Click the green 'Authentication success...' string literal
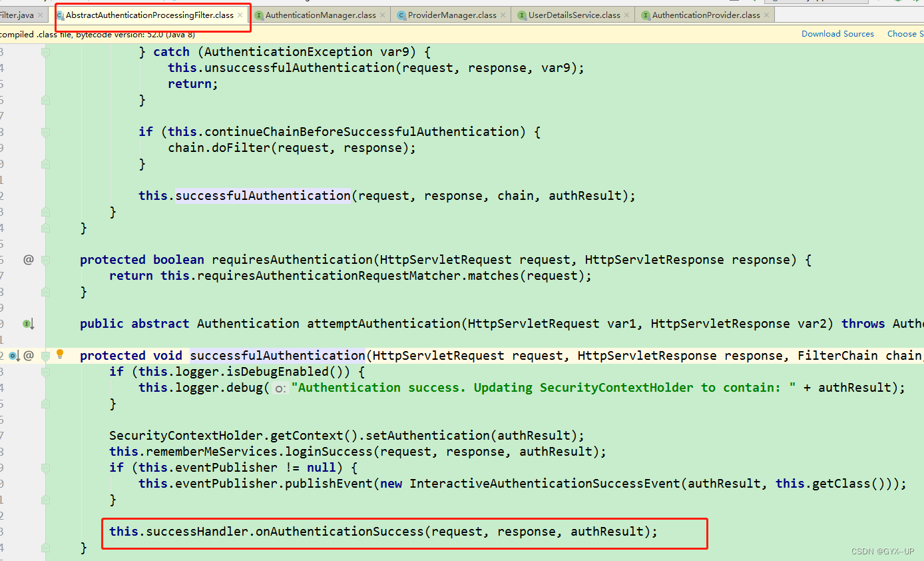Screen dimensions: 924x561 [543, 388]
